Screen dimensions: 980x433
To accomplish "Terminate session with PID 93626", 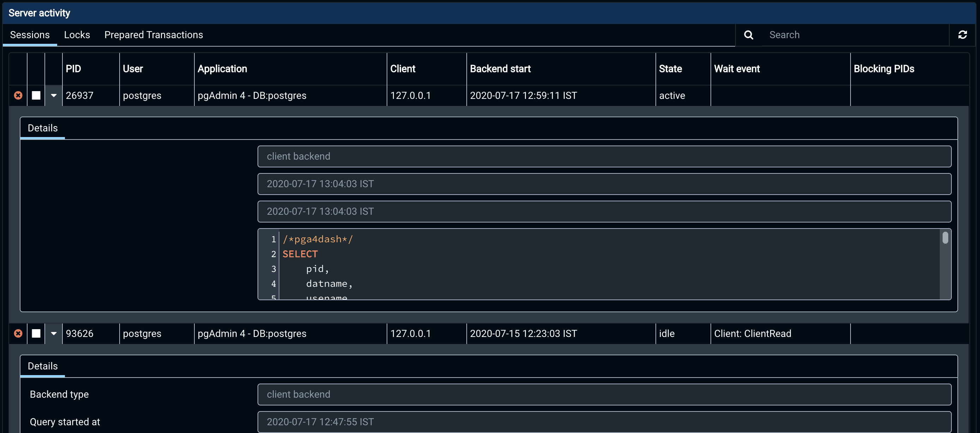I will (x=18, y=333).
